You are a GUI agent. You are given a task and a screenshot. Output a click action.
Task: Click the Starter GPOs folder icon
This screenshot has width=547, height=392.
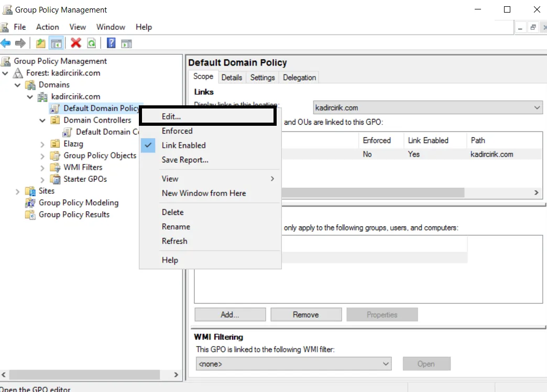[55, 179]
